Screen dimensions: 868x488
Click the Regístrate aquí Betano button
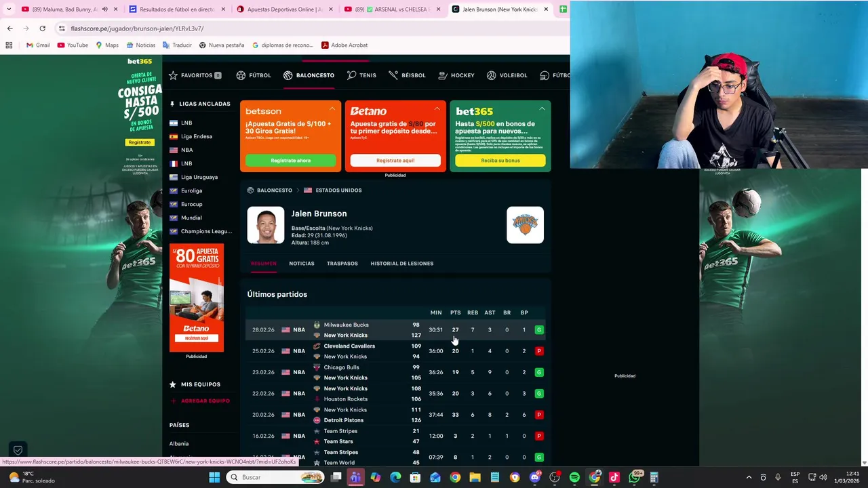[x=395, y=161]
